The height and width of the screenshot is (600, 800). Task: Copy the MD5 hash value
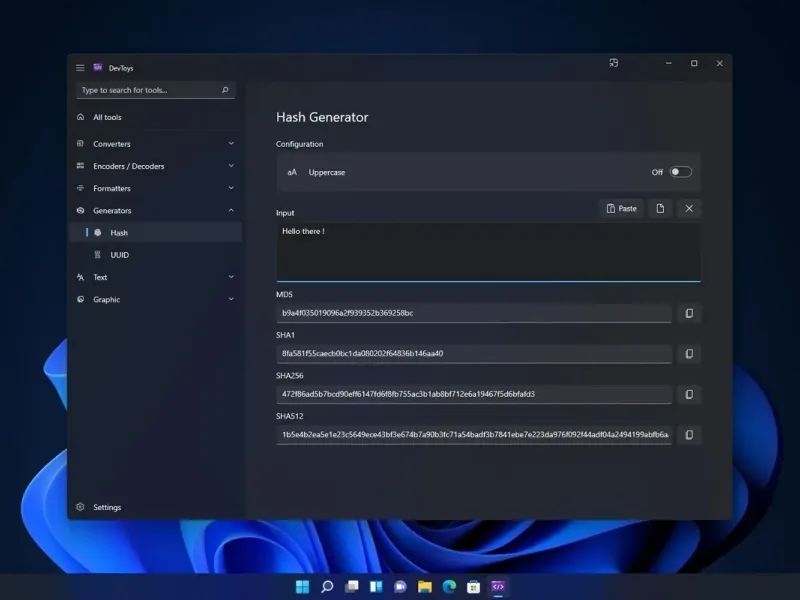point(688,314)
